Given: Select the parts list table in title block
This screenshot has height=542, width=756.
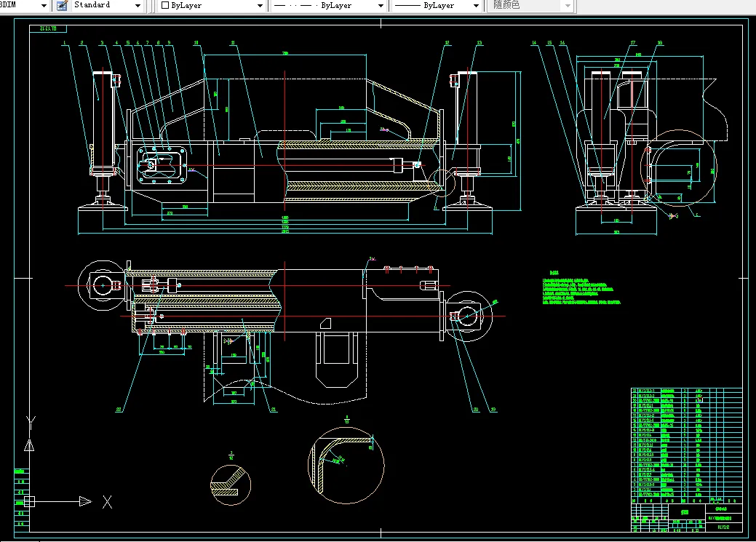Looking at the screenshot, I should (x=685, y=446).
